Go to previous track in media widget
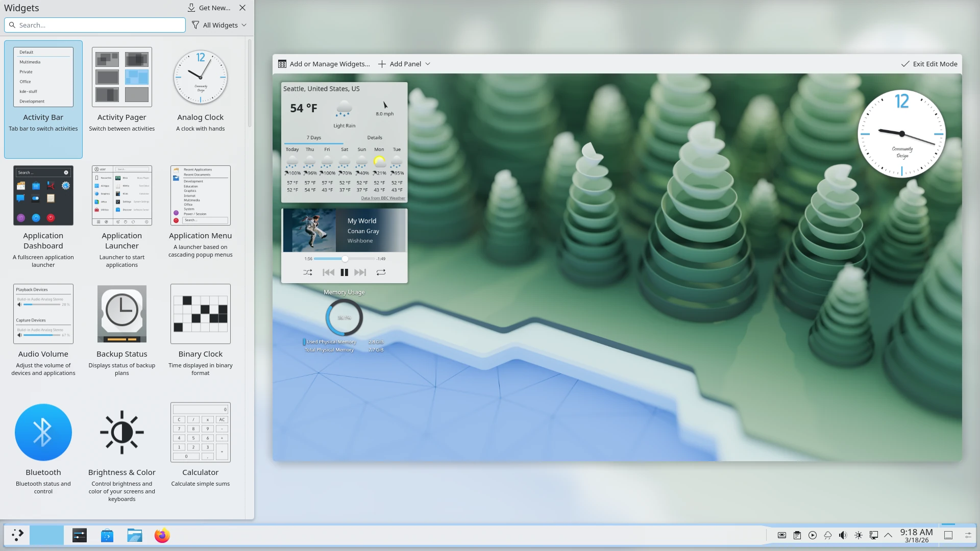 click(328, 272)
